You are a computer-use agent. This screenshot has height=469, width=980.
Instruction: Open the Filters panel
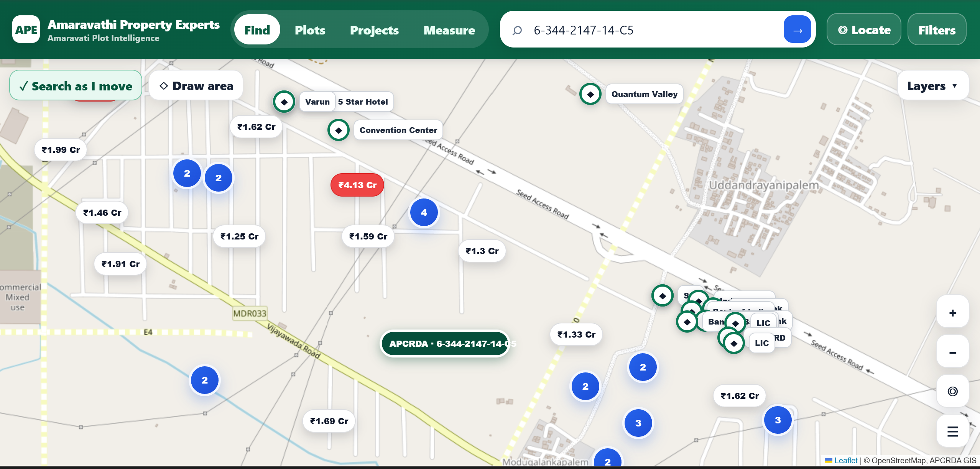click(x=937, y=30)
